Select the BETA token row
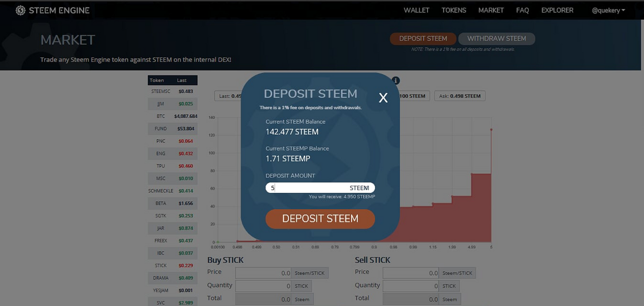This screenshot has height=306, width=644. point(173,203)
